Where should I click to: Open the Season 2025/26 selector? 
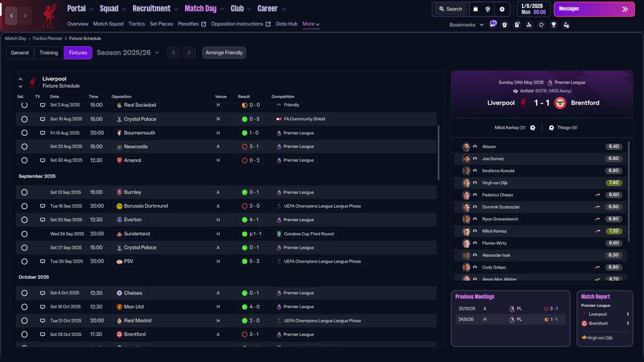pos(128,53)
